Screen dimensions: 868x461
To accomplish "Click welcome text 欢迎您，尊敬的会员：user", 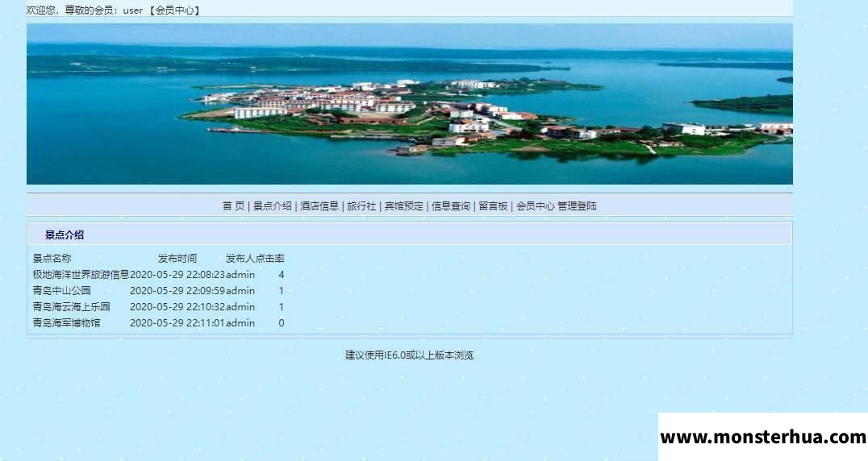I will point(85,10).
